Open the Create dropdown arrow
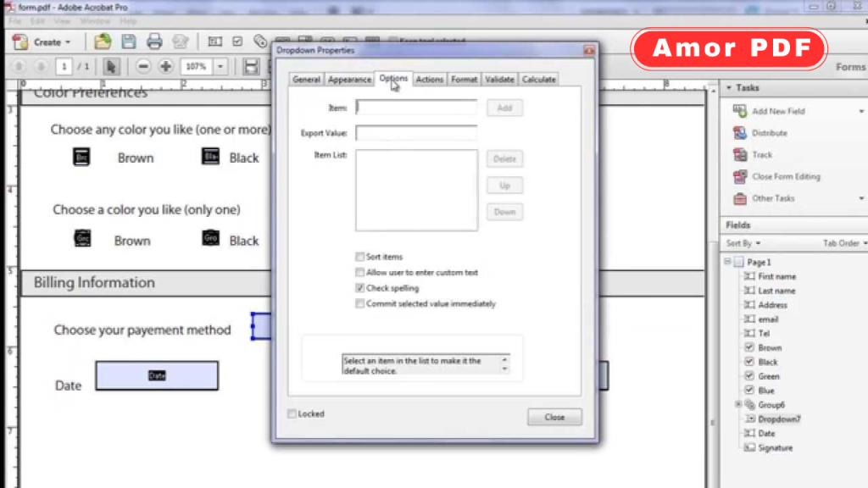This screenshot has height=488, width=868. [x=68, y=42]
